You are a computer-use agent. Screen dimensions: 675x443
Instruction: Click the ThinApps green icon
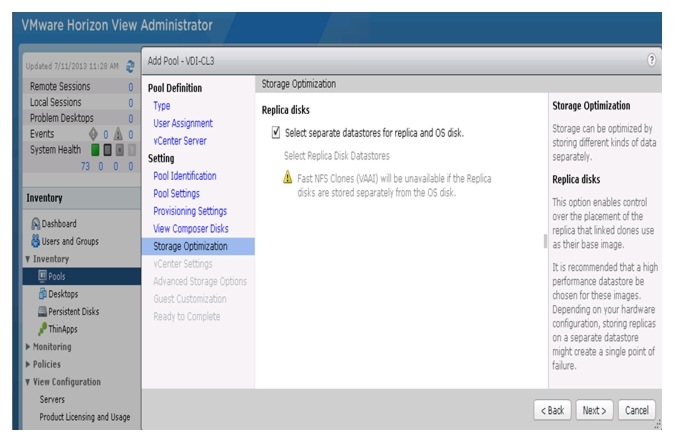(42, 328)
